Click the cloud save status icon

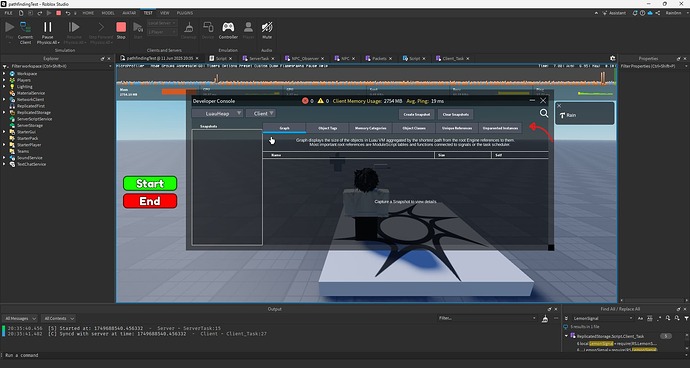[650, 13]
